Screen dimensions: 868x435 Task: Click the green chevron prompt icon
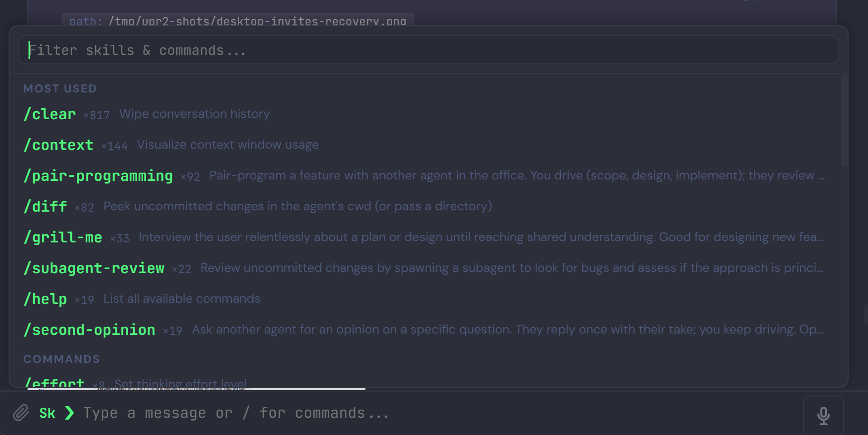click(x=69, y=413)
